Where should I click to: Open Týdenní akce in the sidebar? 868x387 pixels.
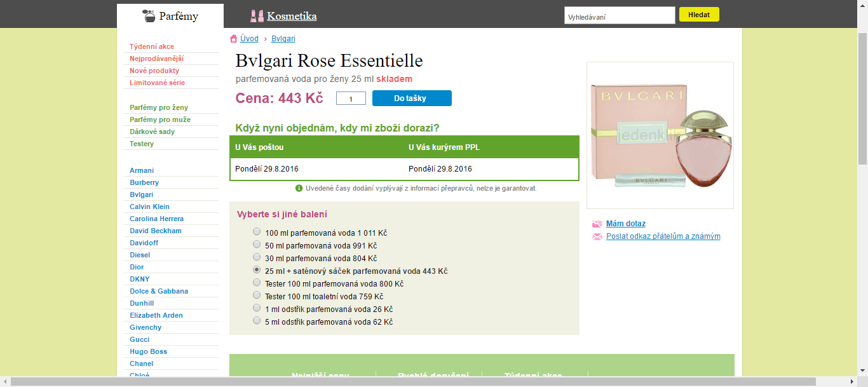coord(152,46)
